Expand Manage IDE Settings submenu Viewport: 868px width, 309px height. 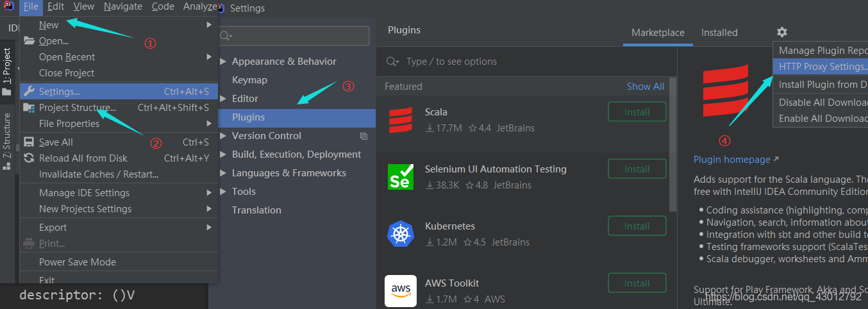pyautogui.click(x=119, y=193)
